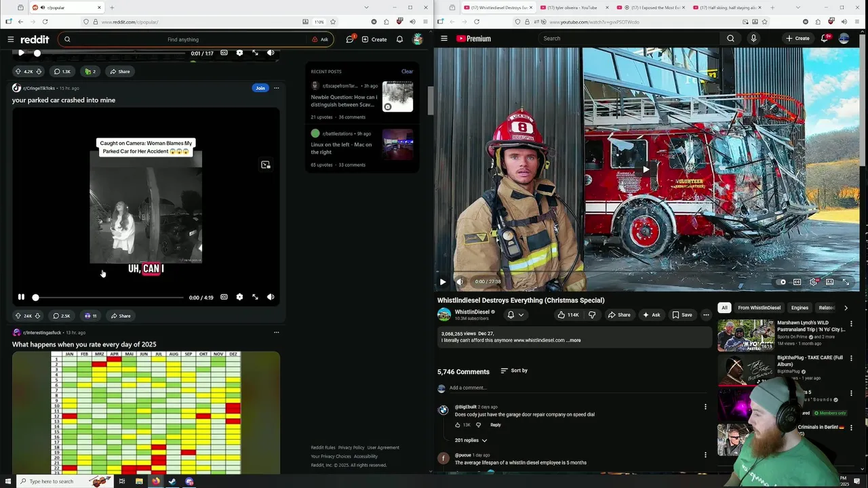This screenshot has height=488, width=868.
Task: Toggle YouTube autoplay switch
Action: 781,282
